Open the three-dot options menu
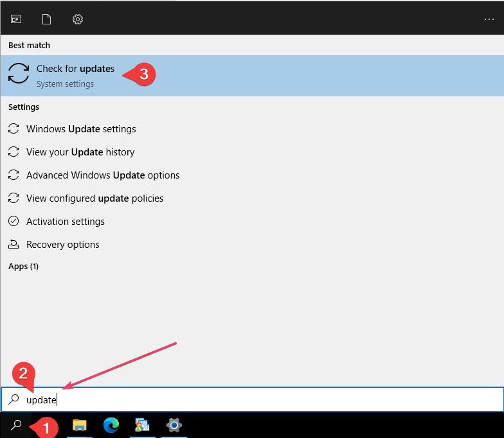 tap(489, 19)
